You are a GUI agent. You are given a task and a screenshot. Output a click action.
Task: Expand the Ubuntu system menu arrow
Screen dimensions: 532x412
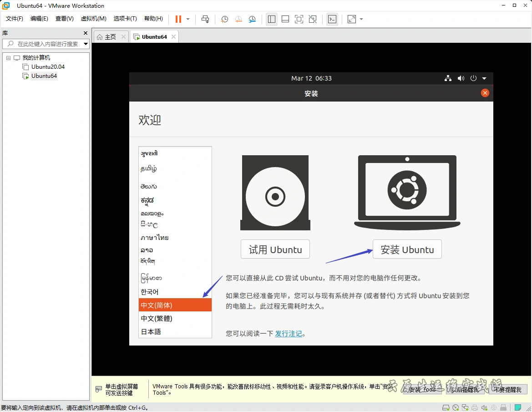(485, 78)
